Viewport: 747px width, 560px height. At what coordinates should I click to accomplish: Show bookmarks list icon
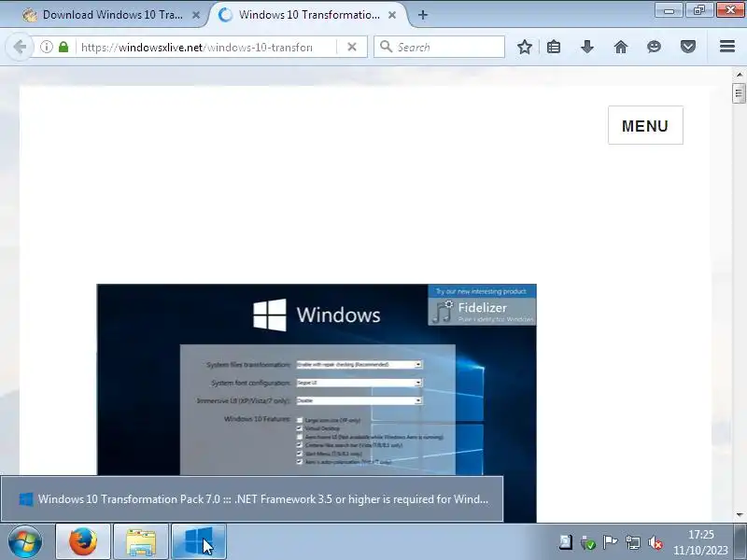coord(554,47)
